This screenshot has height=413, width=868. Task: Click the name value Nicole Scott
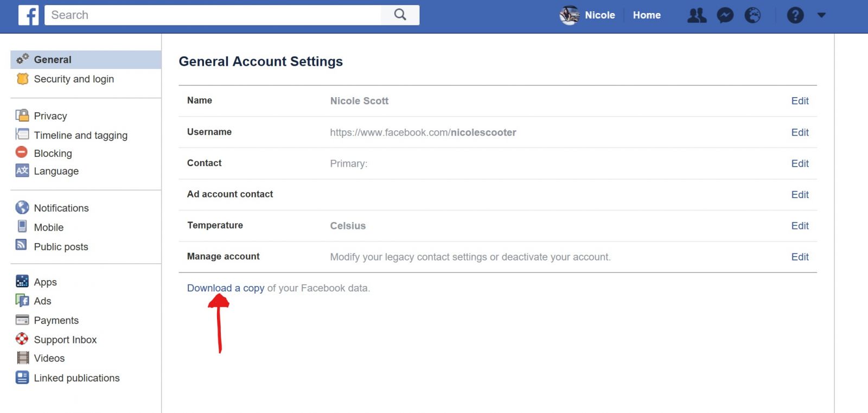coord(359,101)
